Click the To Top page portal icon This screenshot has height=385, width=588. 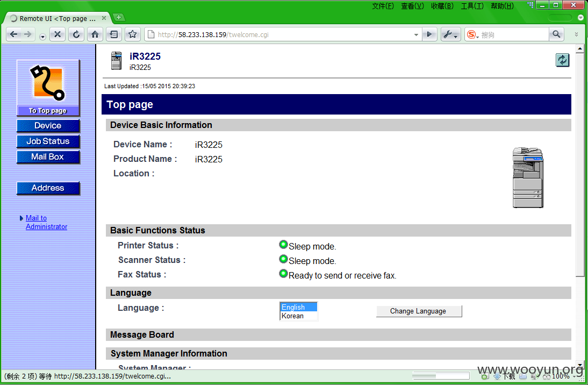(x=48, y=88)
